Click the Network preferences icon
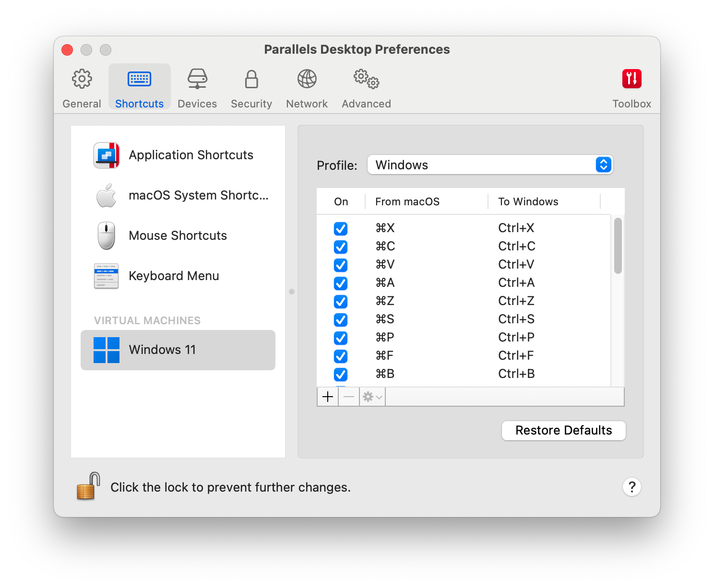The height and width of the screenshot is (588, 714). coord(307,86)
